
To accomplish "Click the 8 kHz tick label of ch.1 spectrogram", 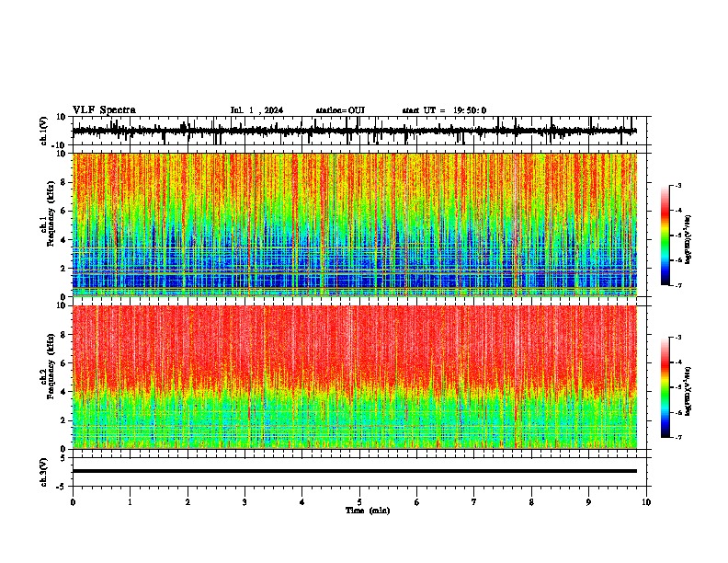I will click(x=64, y=182).
